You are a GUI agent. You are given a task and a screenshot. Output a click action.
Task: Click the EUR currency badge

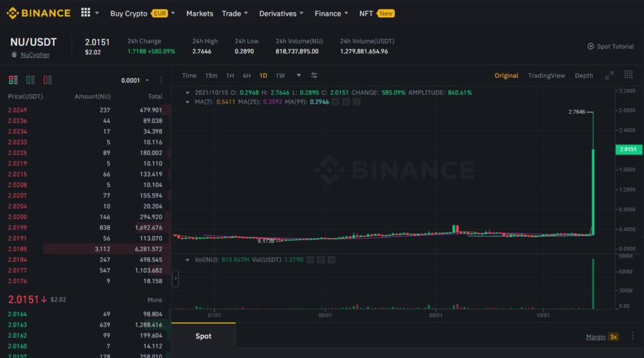click(x=159, y=14)
